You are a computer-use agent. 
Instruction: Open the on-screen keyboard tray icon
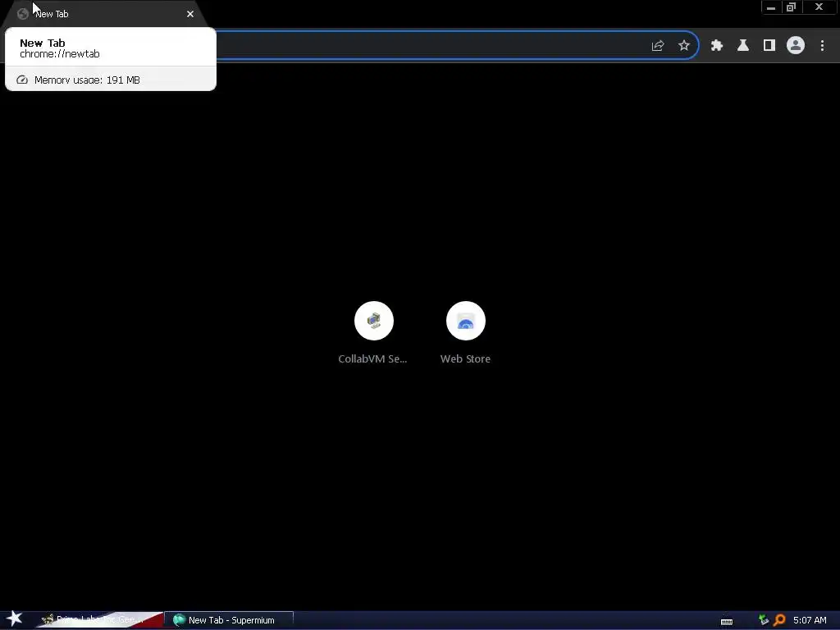tap(727, 620)
